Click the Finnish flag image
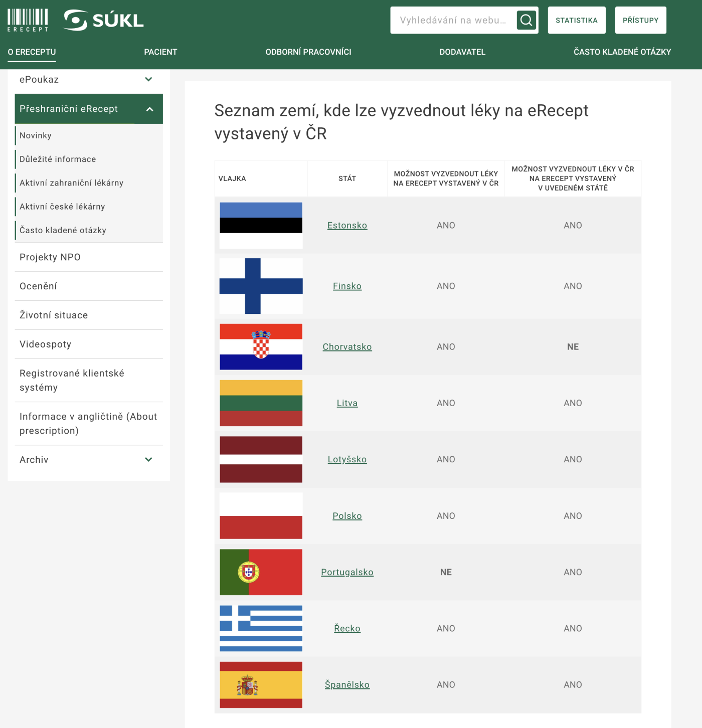Image resolution: width=702 pixels, height=728 pixels. [261, 286]
